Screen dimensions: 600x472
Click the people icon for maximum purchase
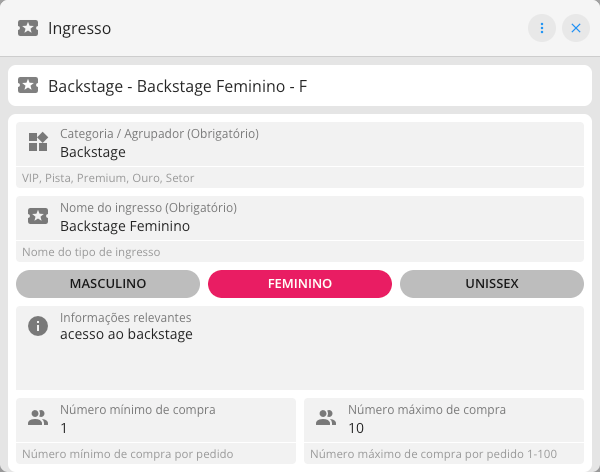tap(325, 418)
